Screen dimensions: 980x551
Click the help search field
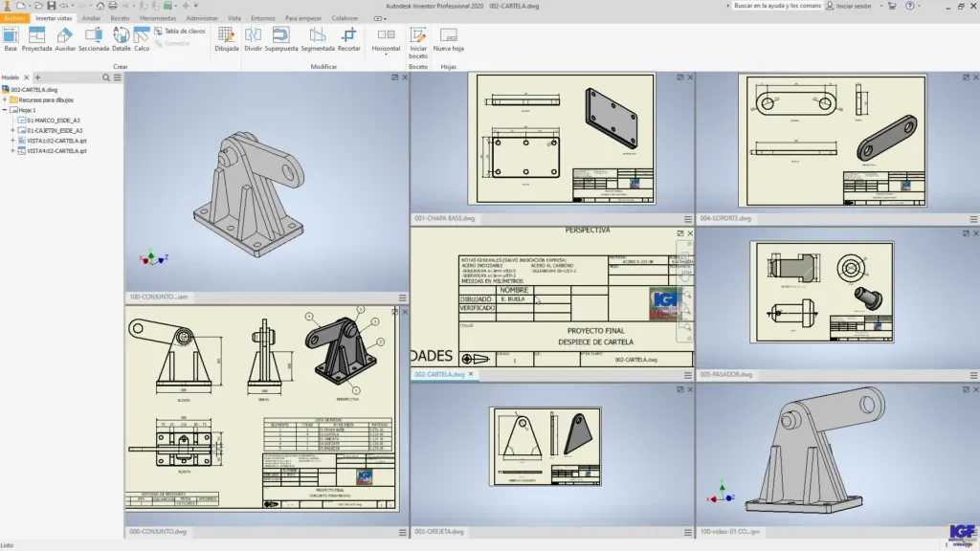pos(777,6)
